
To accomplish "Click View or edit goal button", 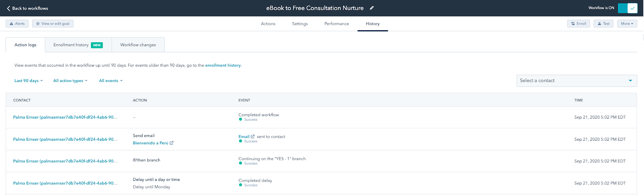I will 53,24.
